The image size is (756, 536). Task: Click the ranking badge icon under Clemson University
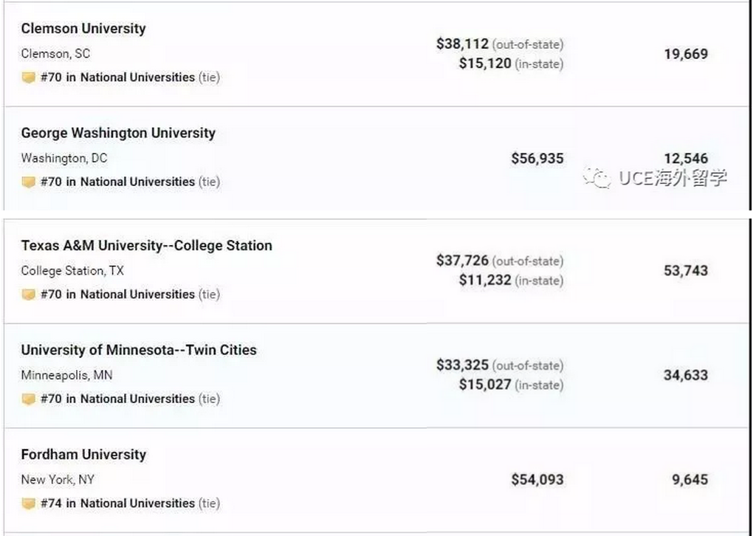(x=29, y=78)
